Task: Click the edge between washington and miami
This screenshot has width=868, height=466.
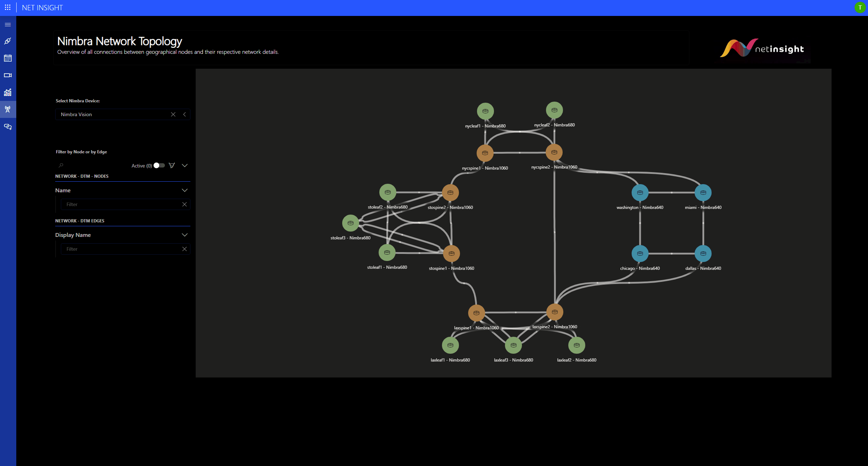Action: pos(671,193)
